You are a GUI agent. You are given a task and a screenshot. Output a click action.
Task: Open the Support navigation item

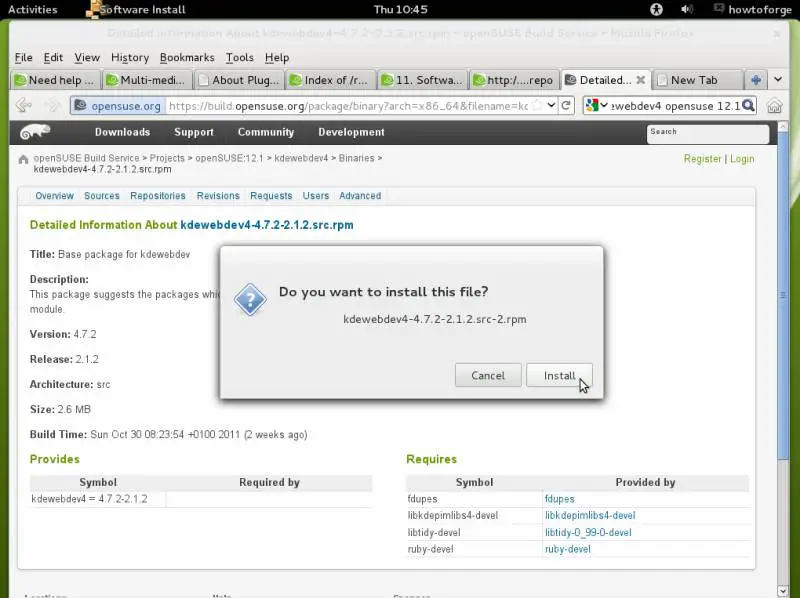pyautogui.click(x=194, y=132)
